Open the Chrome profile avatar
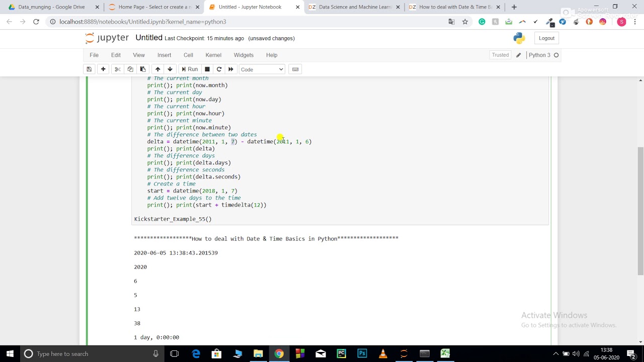This screenshot has height=362, width=644. (622, 22)
